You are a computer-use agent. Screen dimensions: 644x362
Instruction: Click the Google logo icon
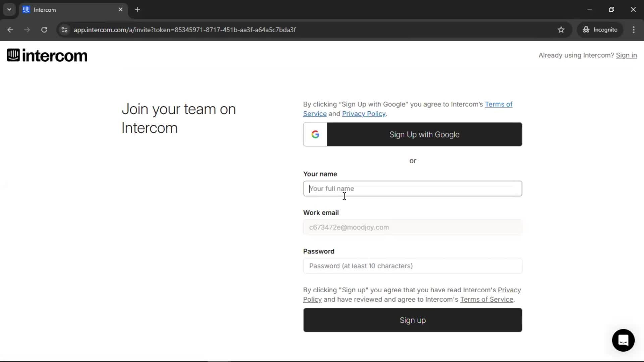click(x=315, y=134)
